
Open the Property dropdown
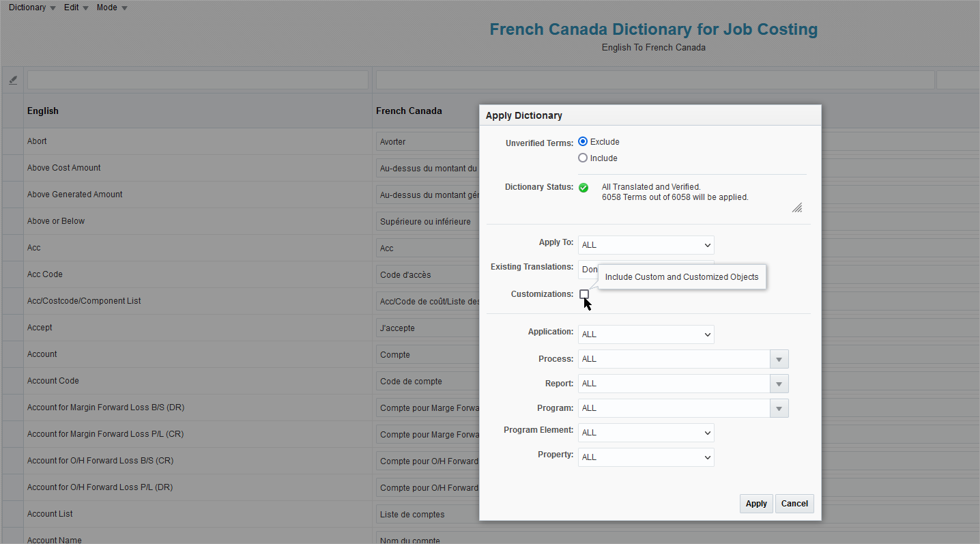click(708, 457)
